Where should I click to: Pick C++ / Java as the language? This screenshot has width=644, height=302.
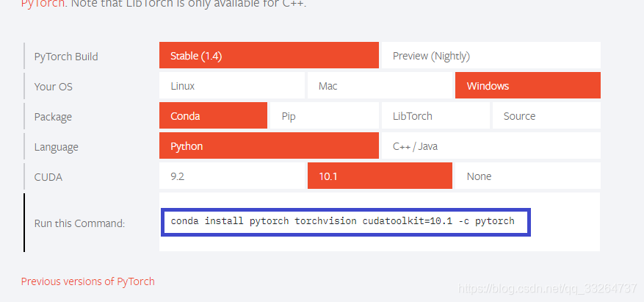(491, 145)
